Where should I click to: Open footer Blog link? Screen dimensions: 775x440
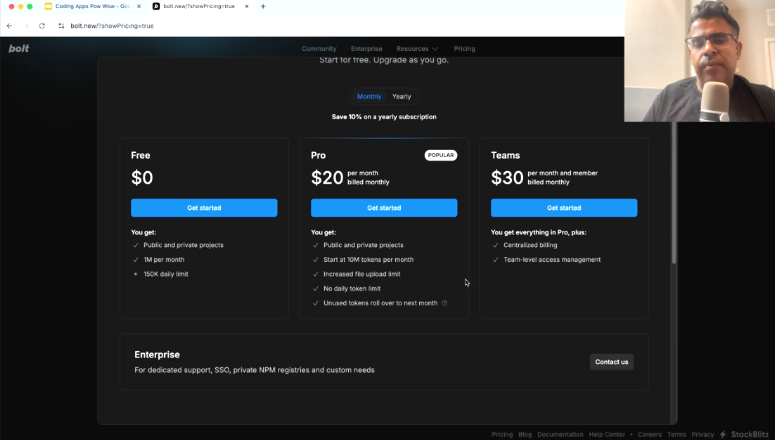[x=525, y=435]
